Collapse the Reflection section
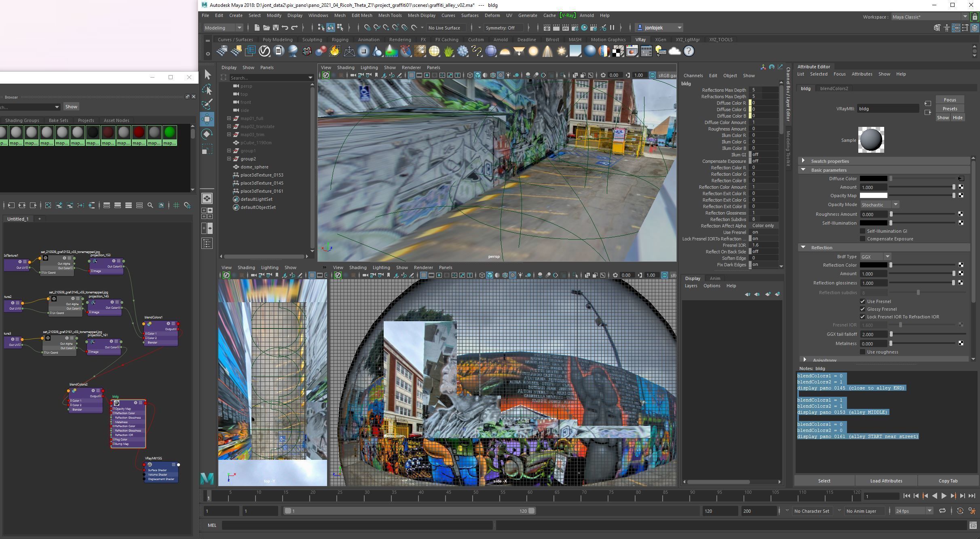The height and width of the screenshot is (539, 980). [803, 247]
